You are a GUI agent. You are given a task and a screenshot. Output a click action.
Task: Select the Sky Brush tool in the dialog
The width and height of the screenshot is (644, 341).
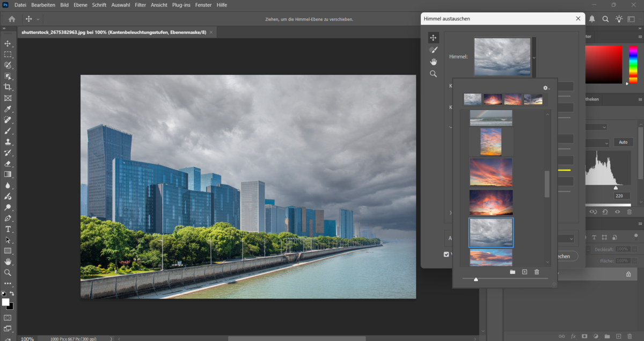coord(433,49)
